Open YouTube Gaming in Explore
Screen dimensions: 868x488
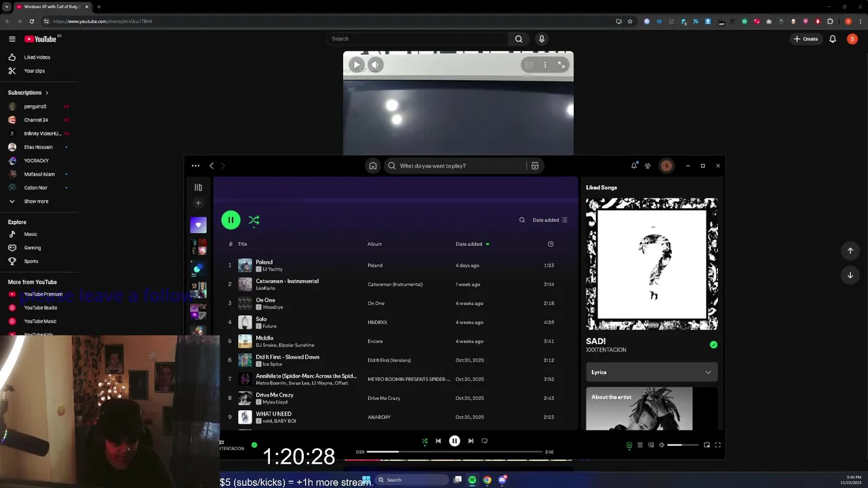[33, 247]
